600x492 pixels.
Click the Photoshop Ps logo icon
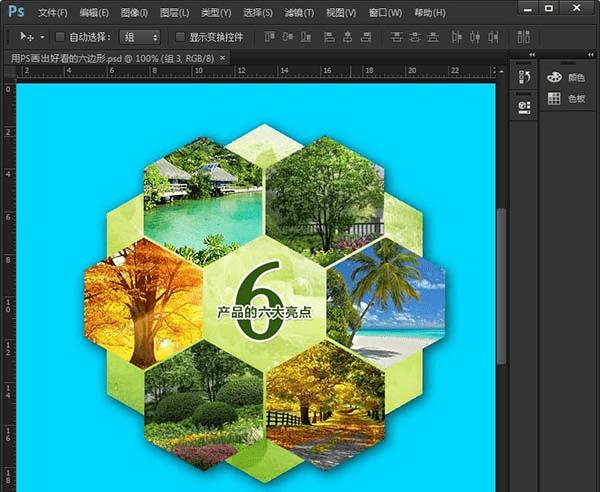(16, 11)
